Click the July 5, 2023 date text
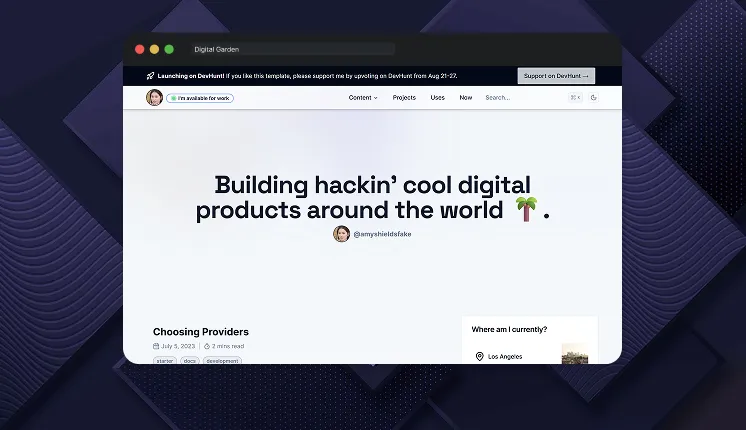The width and height of the screenshot is (746, 430). point(178,346)
